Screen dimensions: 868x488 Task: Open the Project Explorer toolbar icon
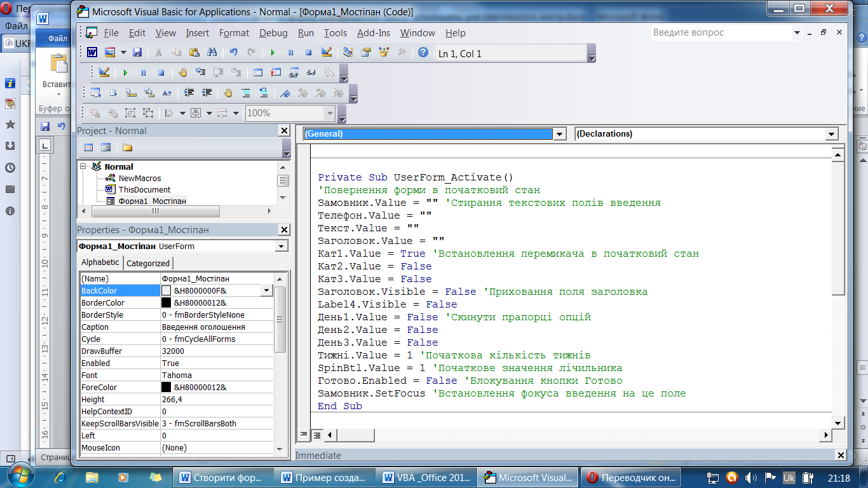pos(348,53)
